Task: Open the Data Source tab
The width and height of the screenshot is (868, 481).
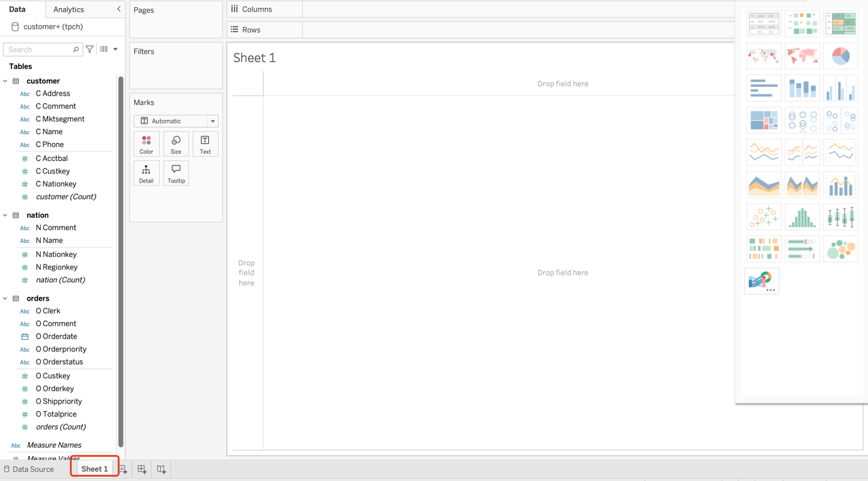Action: pos(33,469)
